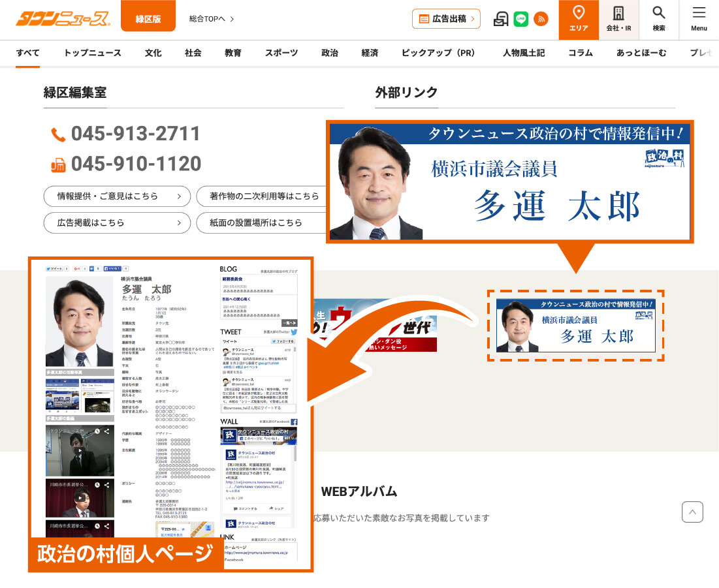Screen dimensions: 719x588
Task: Select the orange エリア map pin icon
Action: tap(579, 20)
